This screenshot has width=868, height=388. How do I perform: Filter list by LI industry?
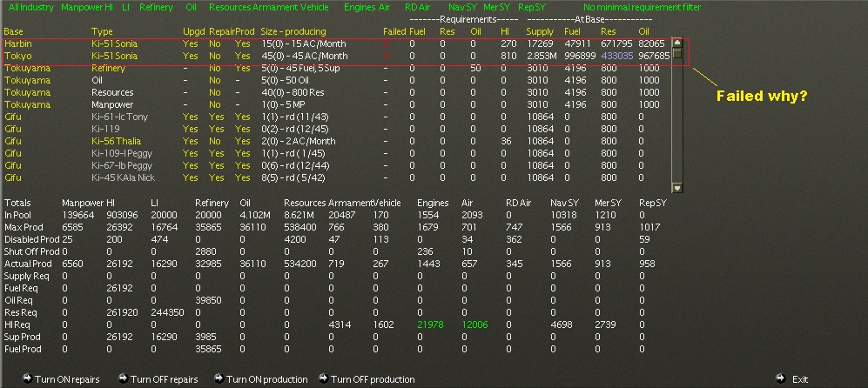point(125,7)
